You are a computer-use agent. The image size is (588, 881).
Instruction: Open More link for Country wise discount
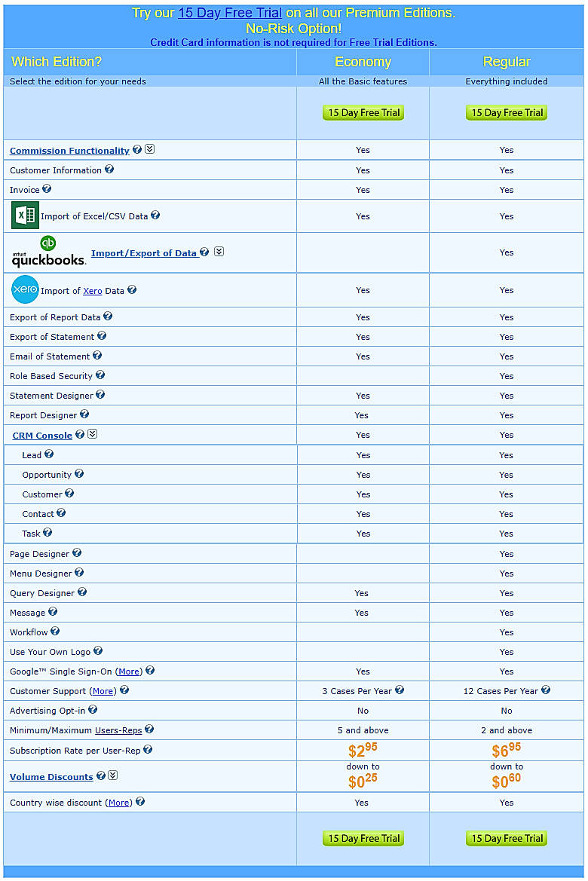(x=118, y=803)
